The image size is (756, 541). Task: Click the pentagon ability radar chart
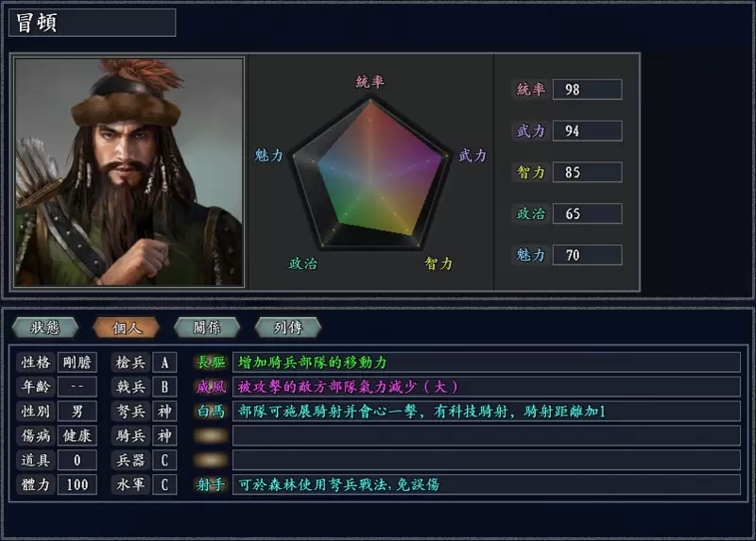point(370,174)
